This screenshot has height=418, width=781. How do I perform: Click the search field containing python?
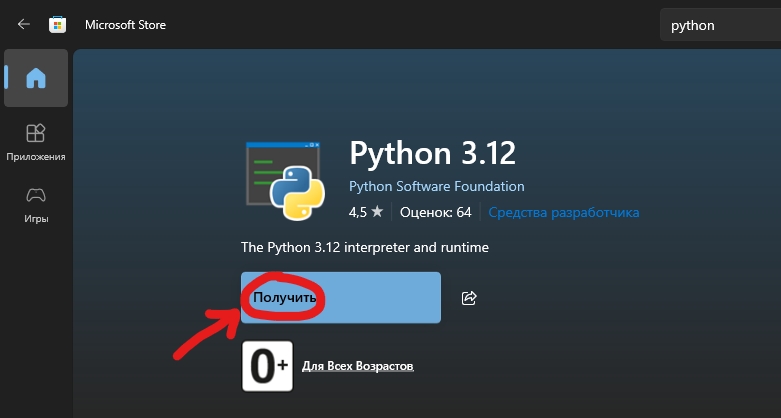(720, 25)
